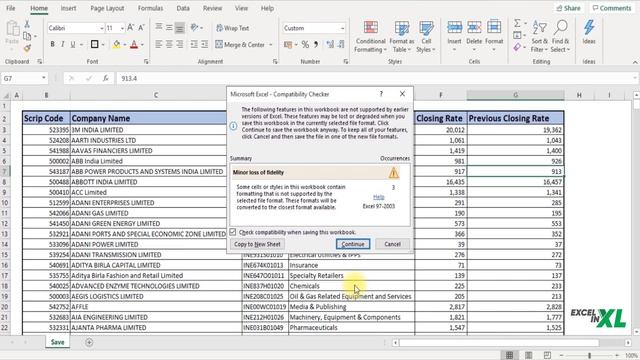Toggle Bold formatting
The height and width of the screenshot is (360, 640).
[52, 44]
